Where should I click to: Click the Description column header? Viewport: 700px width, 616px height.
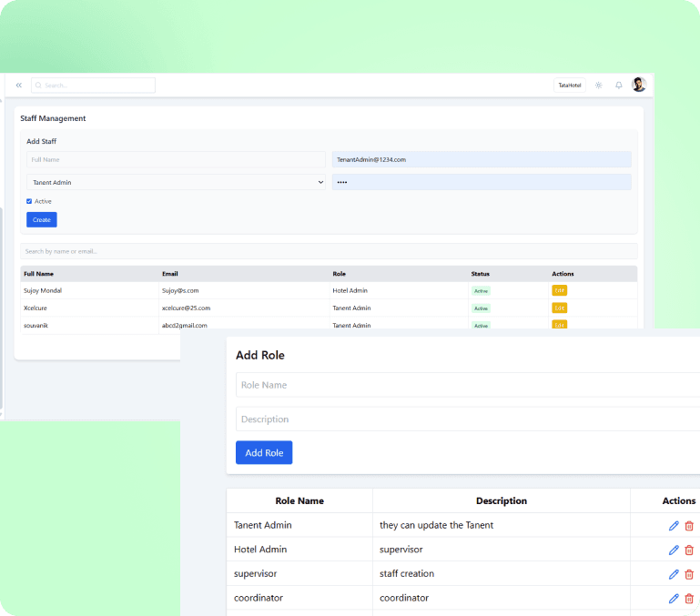tap(502, 500)
